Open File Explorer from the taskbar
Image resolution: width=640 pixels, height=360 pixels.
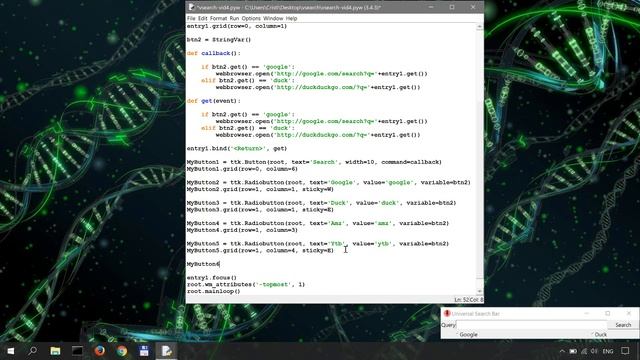(55, 351)
